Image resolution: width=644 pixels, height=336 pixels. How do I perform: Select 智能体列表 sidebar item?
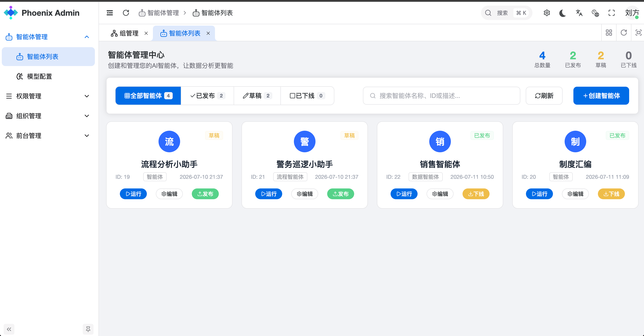pyautogui.click(x=48, y=57)
